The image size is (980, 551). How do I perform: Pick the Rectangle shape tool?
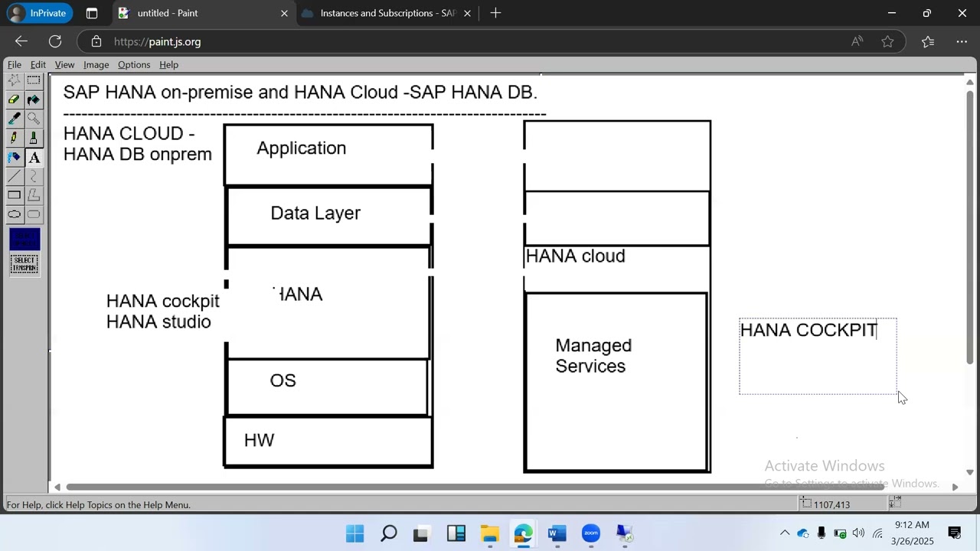pyautogui.click(x=15, y=195)
